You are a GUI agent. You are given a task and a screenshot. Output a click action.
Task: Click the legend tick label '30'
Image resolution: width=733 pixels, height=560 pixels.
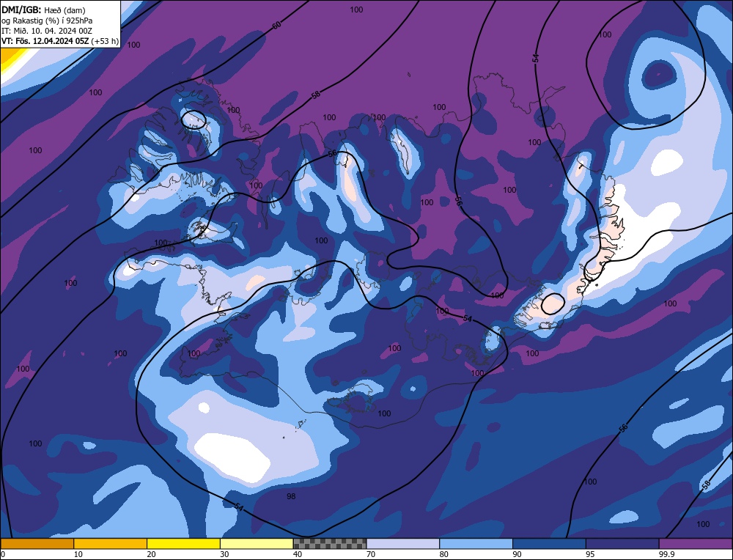coord(224,554)
